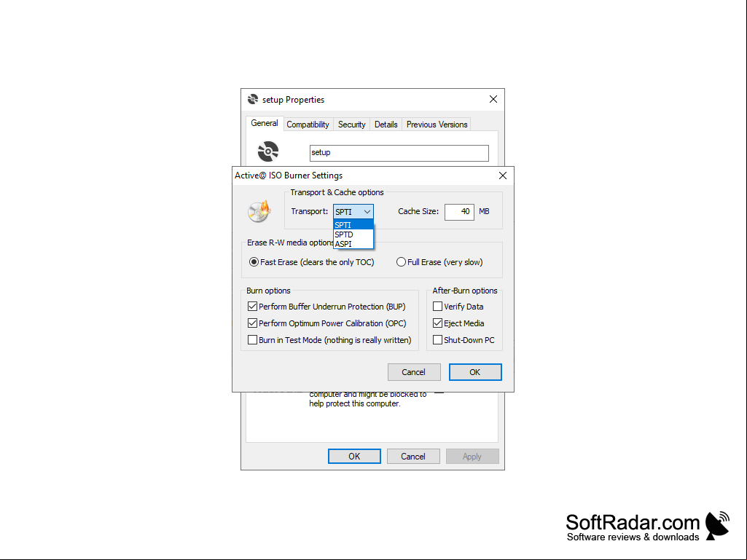Choose SPTD from the Transport list
The height and width of the screenshot is (560, 747).
(x=353, y=234)
